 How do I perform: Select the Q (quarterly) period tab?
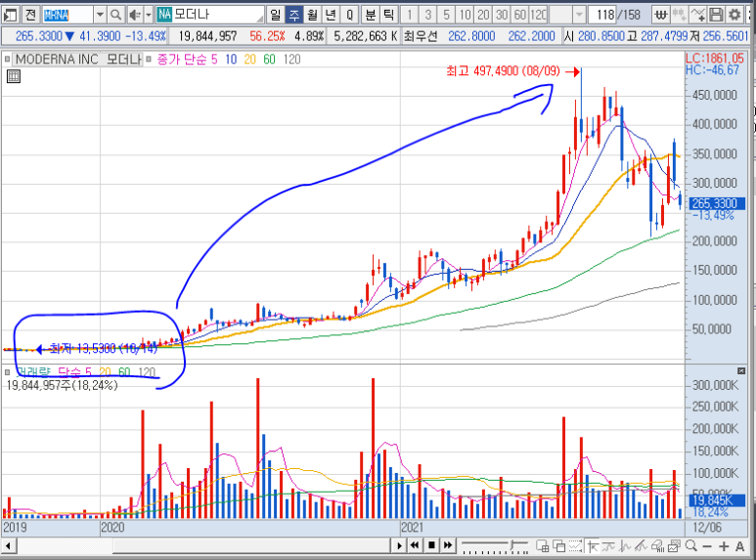click(349, 15)
